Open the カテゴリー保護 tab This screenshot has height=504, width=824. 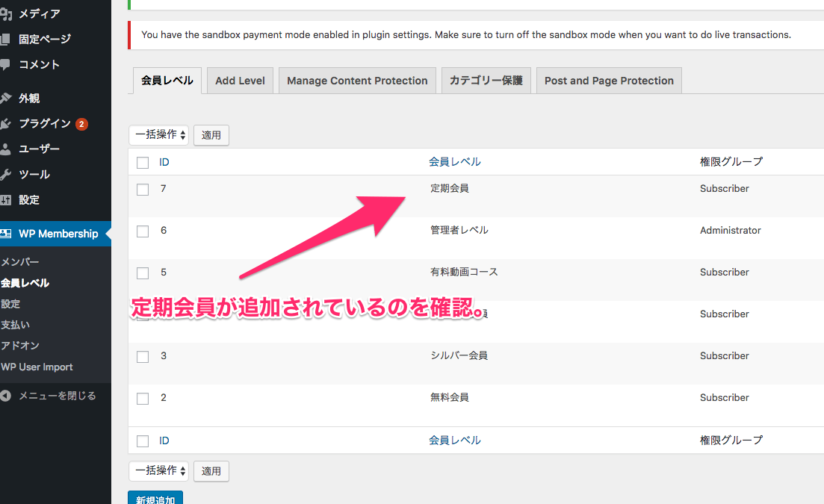(x=486, y=80)
